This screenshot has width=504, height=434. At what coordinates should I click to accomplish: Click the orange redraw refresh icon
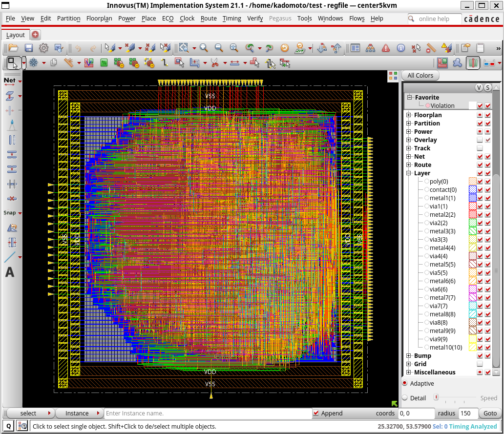click(x=284, y=48)
